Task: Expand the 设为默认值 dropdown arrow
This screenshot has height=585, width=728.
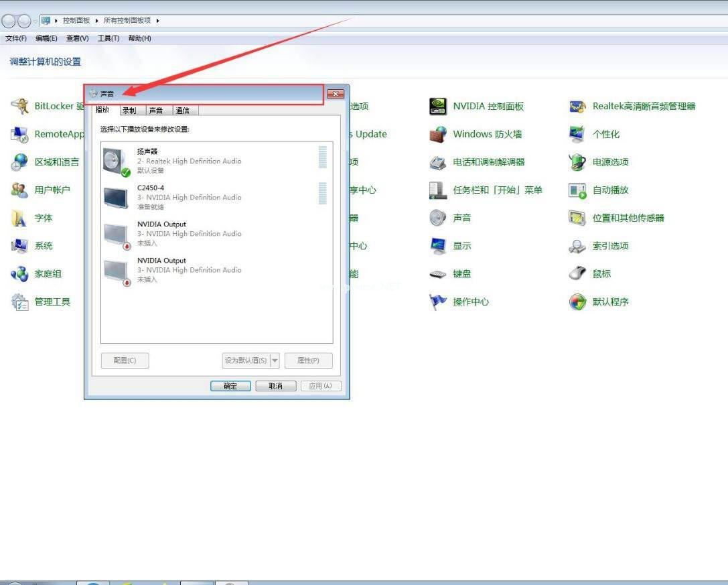Action: click(x=275, y=361)
